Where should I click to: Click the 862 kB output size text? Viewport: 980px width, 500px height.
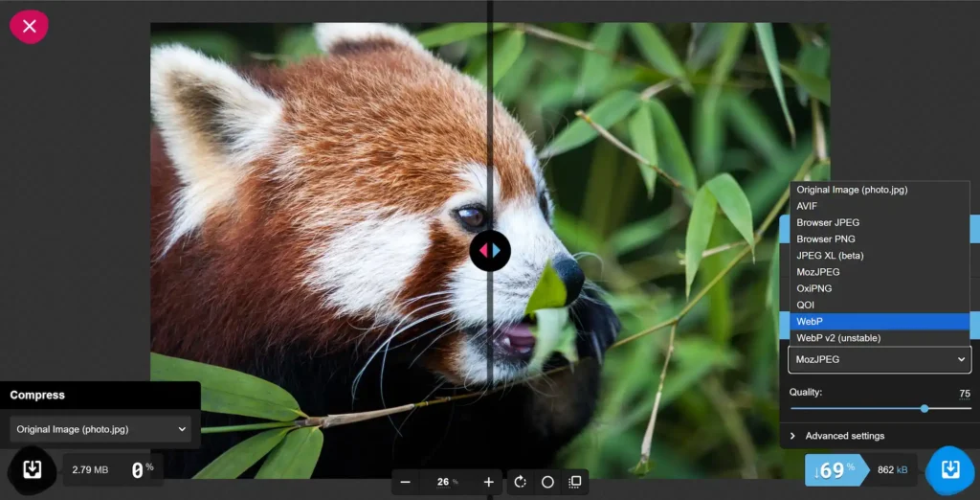point(893,470)
